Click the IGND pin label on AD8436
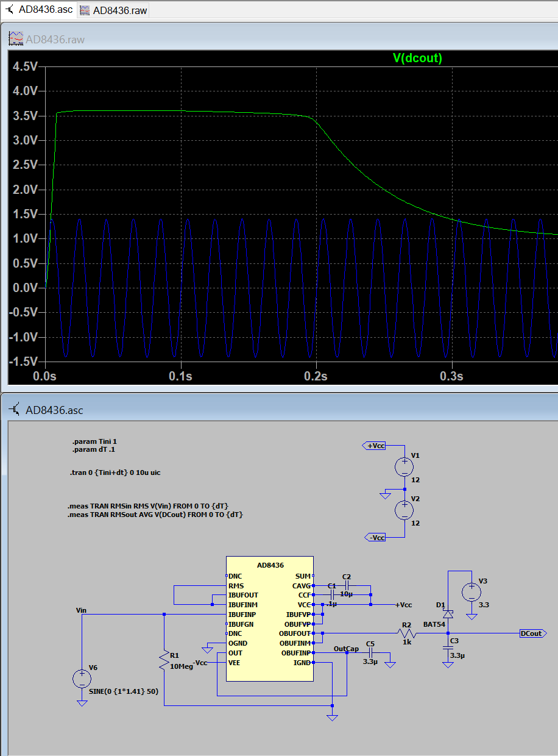The width and height of the screenshot is (558, 756). pos(302,662)
